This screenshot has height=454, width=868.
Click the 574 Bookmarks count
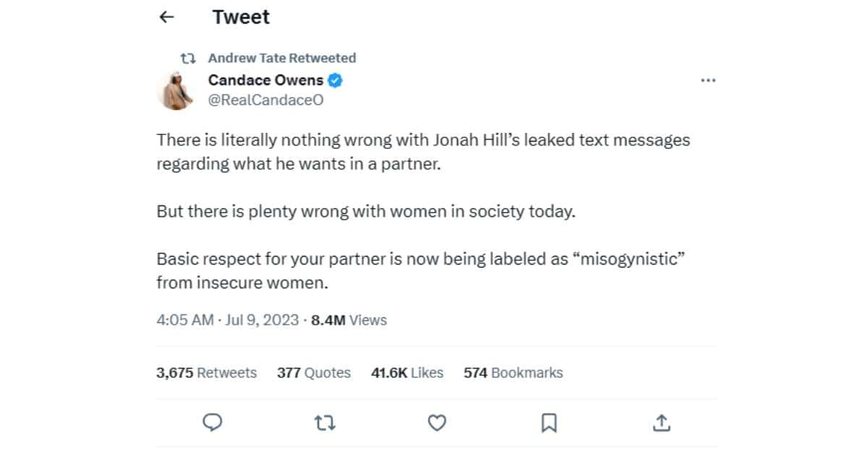pos(513,373)
